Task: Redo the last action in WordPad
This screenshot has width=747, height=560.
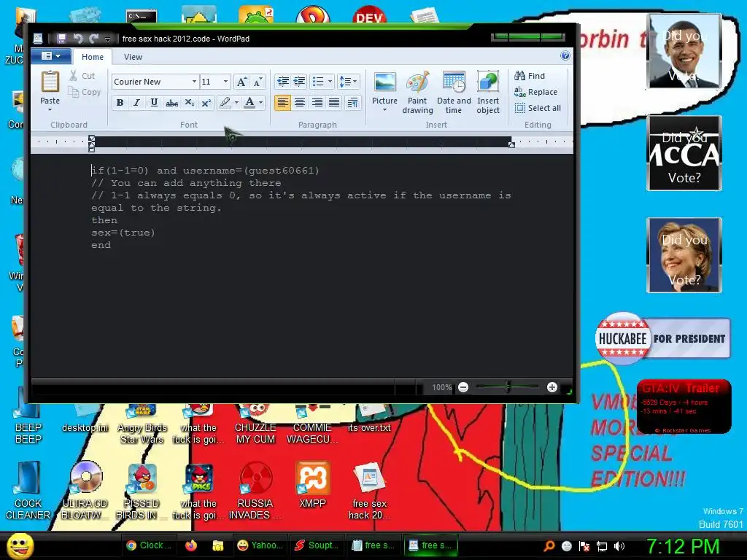Action: pyautogui.click(x=93, y=39)
